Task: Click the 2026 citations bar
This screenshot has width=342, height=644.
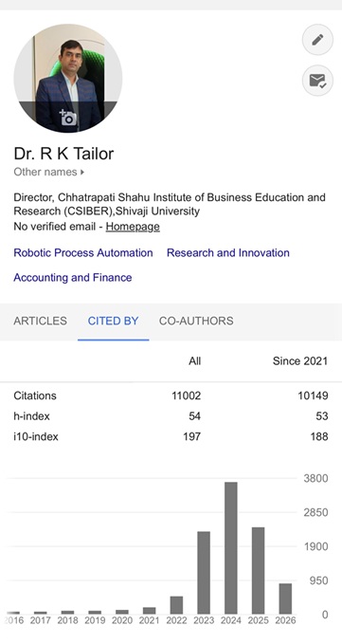Action: [x=285, y=598]
